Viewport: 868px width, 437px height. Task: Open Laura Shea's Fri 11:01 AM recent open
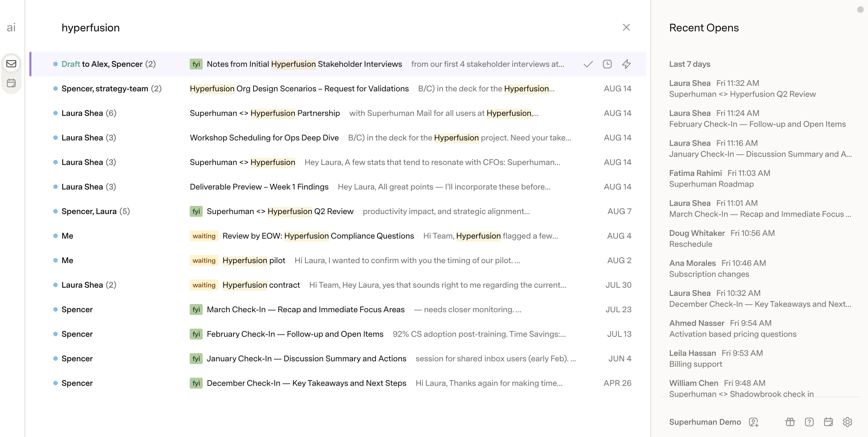(760, 209)
